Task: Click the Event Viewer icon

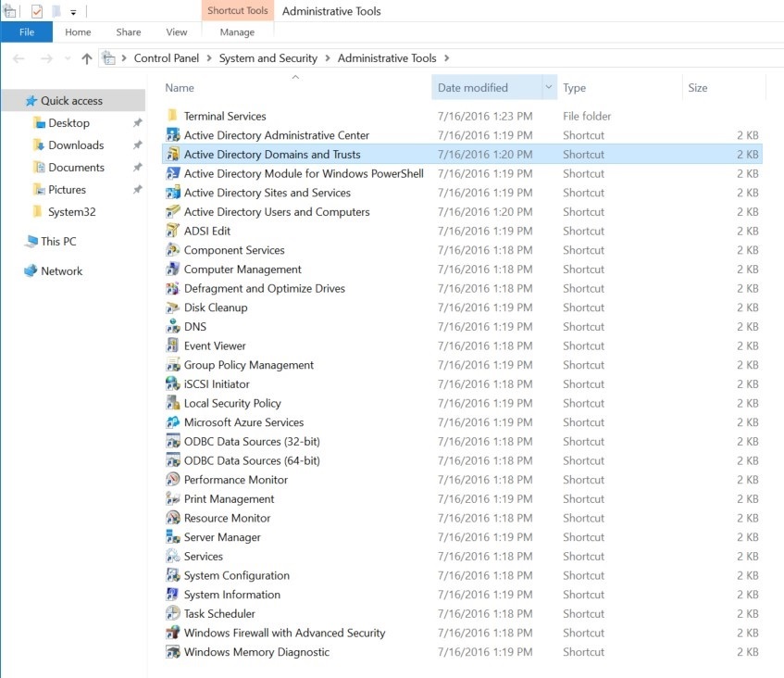Action: point(172,345)
